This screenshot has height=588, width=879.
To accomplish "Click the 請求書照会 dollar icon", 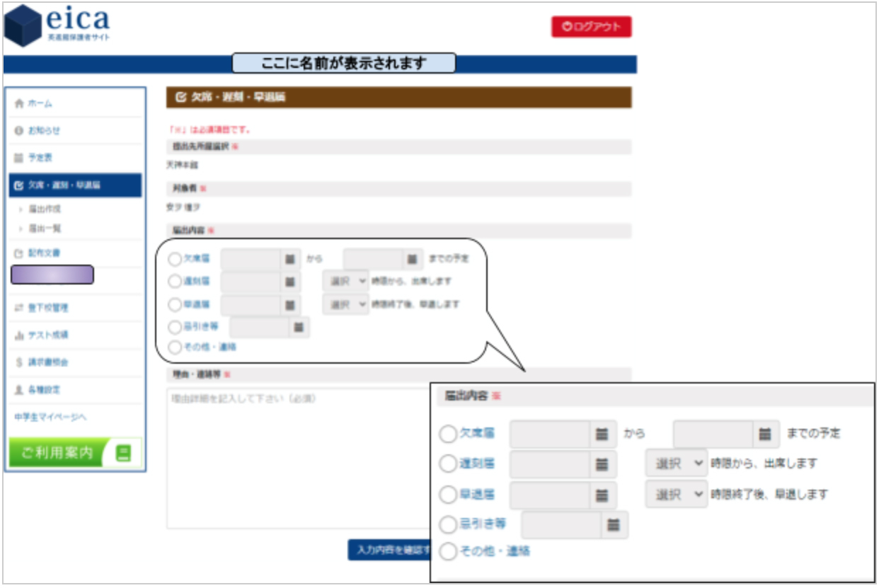I will [x=20, y=362].
